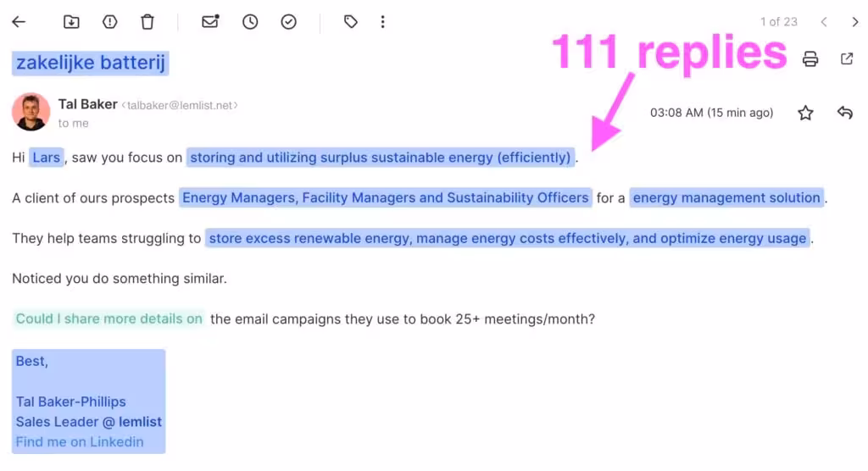Open the three-dot more options menu
This screenshot has height=471, width=868.
[383, 22]
